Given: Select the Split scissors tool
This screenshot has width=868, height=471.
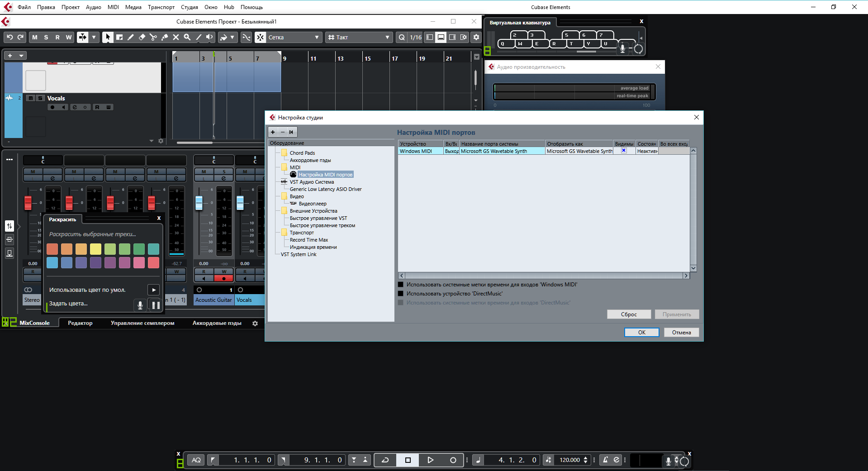Looking at the screenshot, I should pos(153,37).
